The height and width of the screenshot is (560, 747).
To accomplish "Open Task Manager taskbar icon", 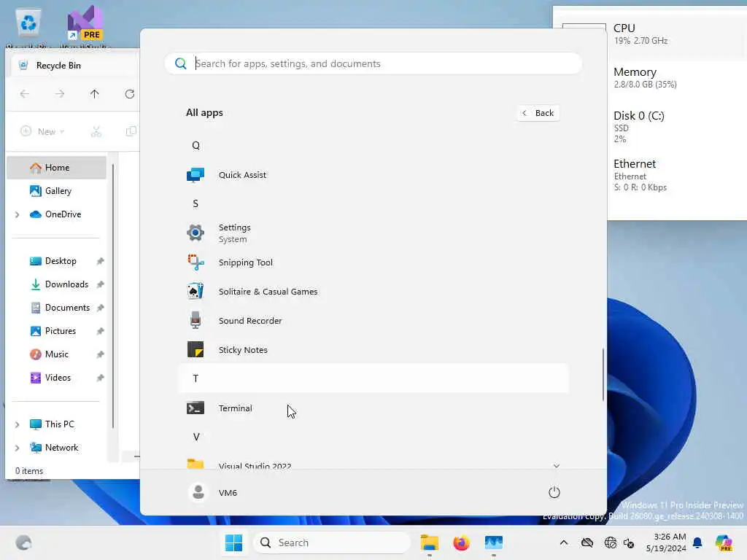I will 494,542.
